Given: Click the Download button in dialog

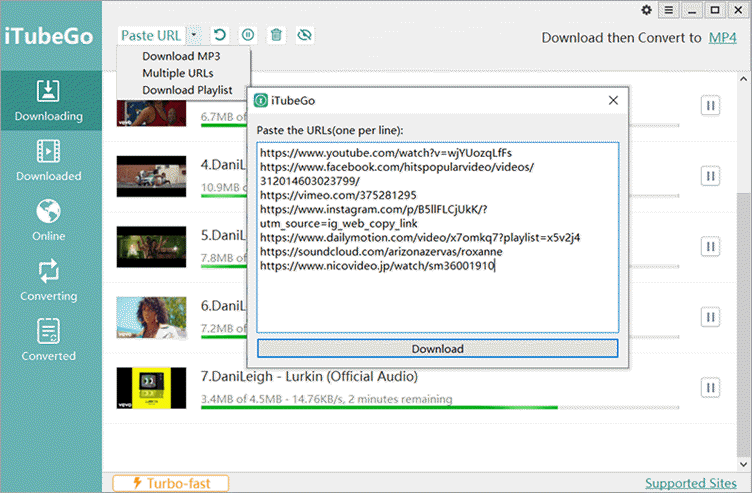Looking at the screenshot, I should (437, 349).
